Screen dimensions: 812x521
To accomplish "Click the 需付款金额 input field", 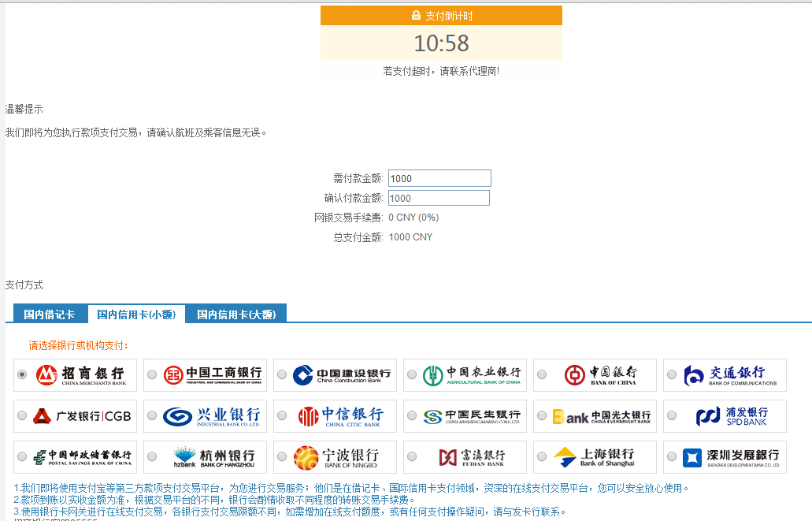I will tap(439, 178).
